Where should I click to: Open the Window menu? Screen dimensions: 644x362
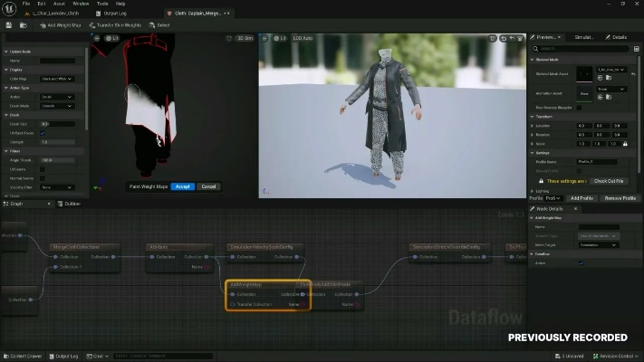(x=81, y=4)
